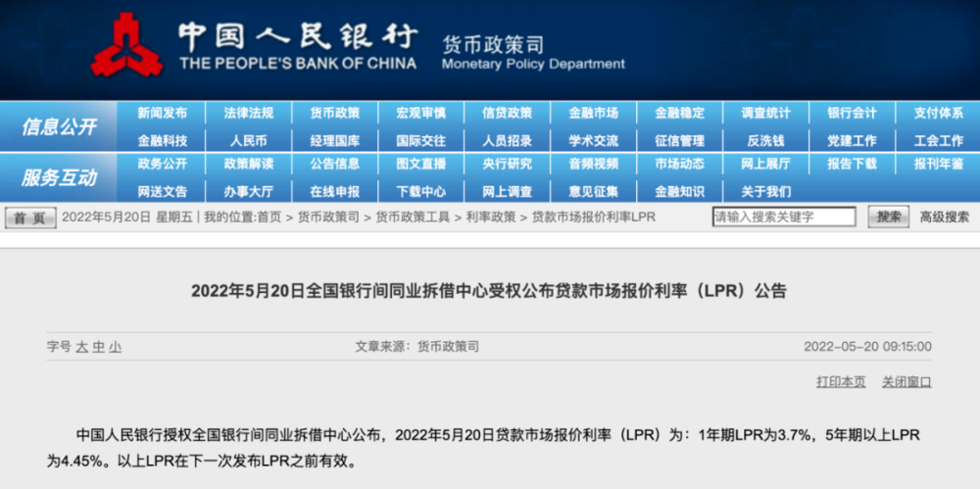Open 反洗钱 from the navigation
Screen dimensions: 980x489
click(x=766, y=140)
